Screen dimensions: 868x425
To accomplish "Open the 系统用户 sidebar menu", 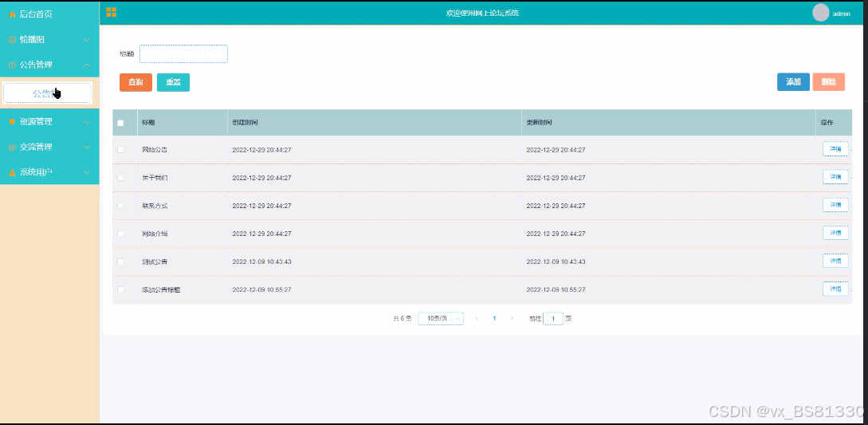I will pos(50,172).
